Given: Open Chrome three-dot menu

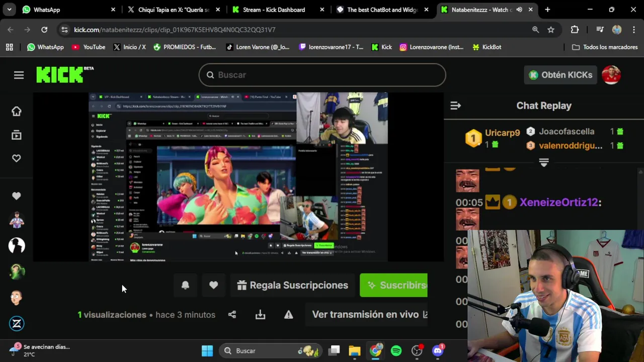Looking at the screenshot, I should 633,30.
